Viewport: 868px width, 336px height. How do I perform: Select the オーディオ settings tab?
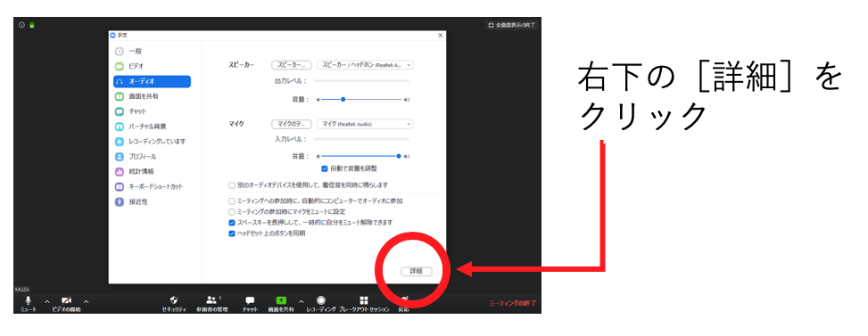[x=153, y=81]
